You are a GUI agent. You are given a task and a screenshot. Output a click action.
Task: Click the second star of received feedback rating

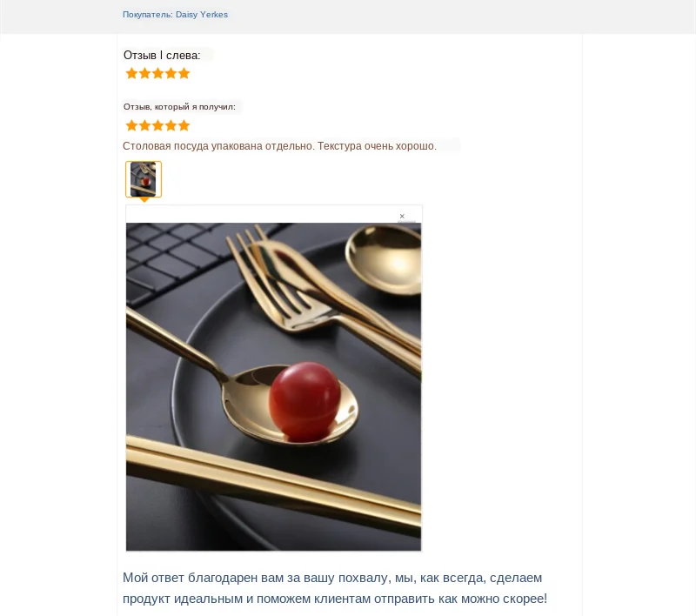[x=144, y=125]
